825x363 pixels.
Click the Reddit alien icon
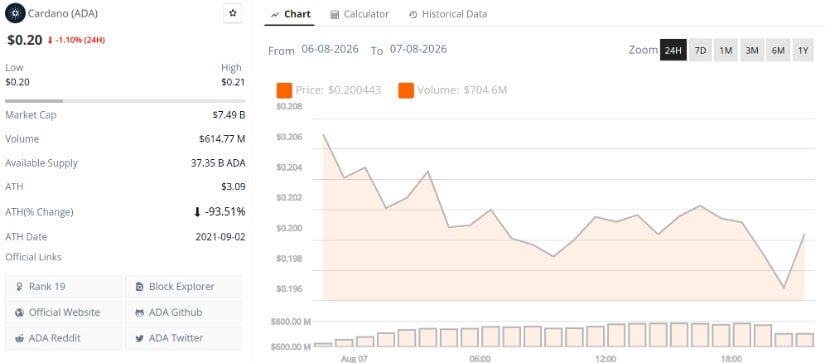pyautogui.click(x=20, y=338)
